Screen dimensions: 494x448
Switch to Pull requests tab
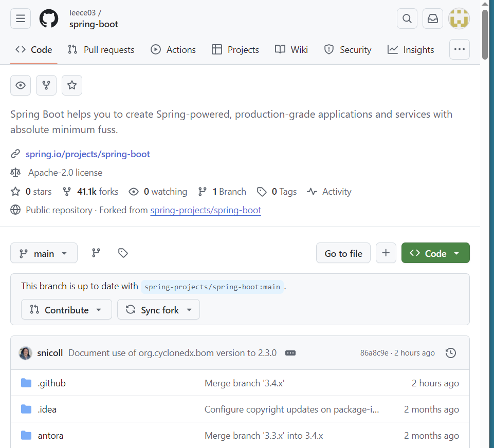(101, 50)
